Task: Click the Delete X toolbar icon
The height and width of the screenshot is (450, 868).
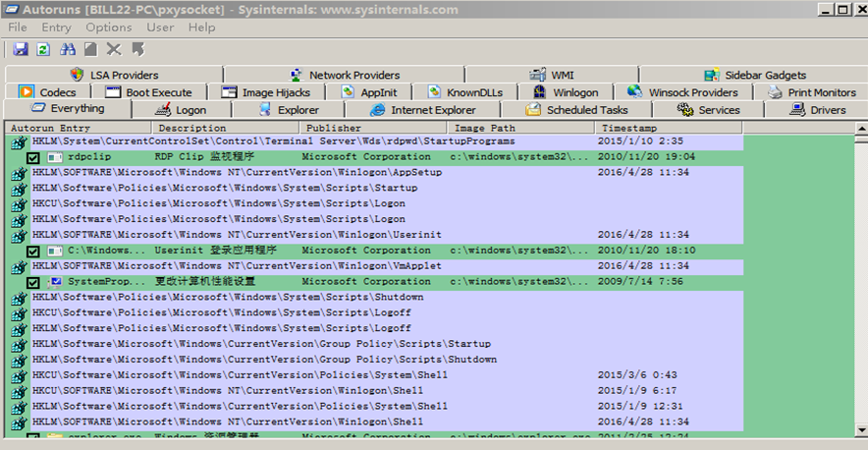Action: click(114, 49)
